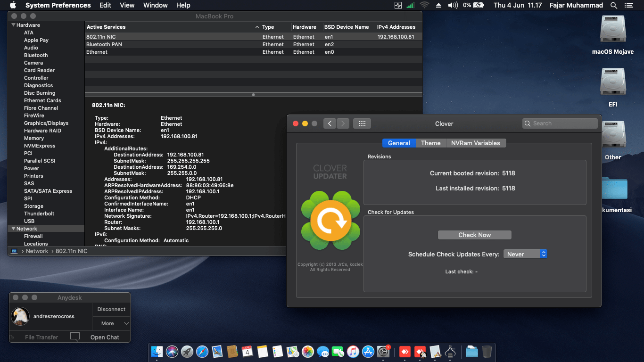Open Notification Center in menu bar

point(628,5)
